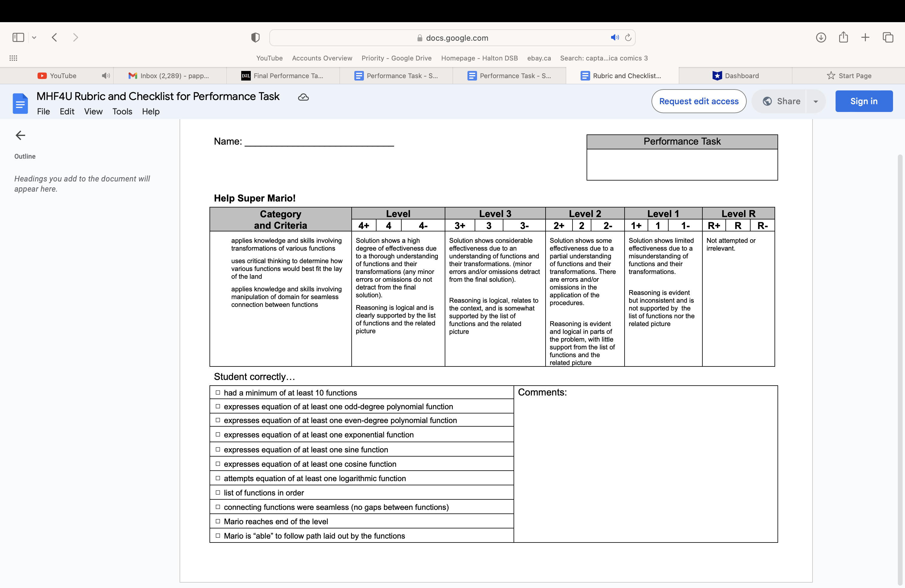The image size is (905, 588).
Task: Check 'had a minimum of at least 10 functions'
Action: click(218, 392)
